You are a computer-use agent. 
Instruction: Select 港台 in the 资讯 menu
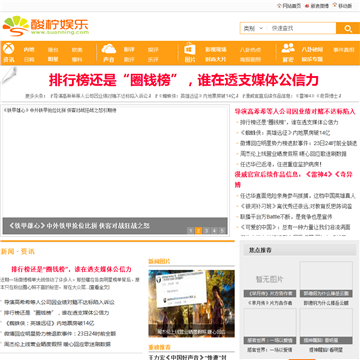point(53,50)
